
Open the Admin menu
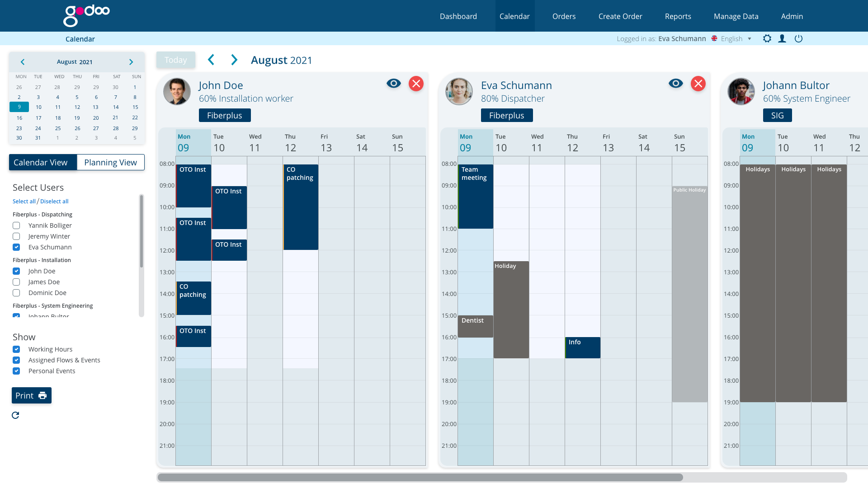[x=792, y=16]
